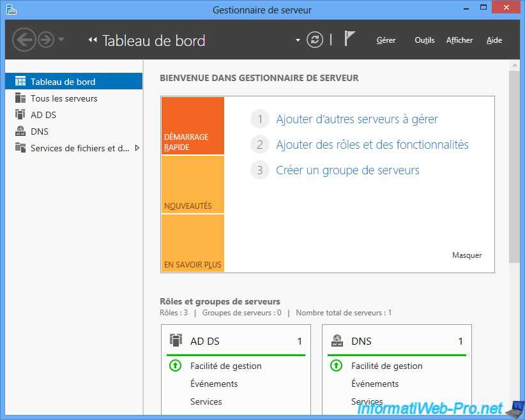Image resolution: width=525 pixels, height=420 pixels.
Task: Select the En savoir plus tile
Action: coord(192,243)
